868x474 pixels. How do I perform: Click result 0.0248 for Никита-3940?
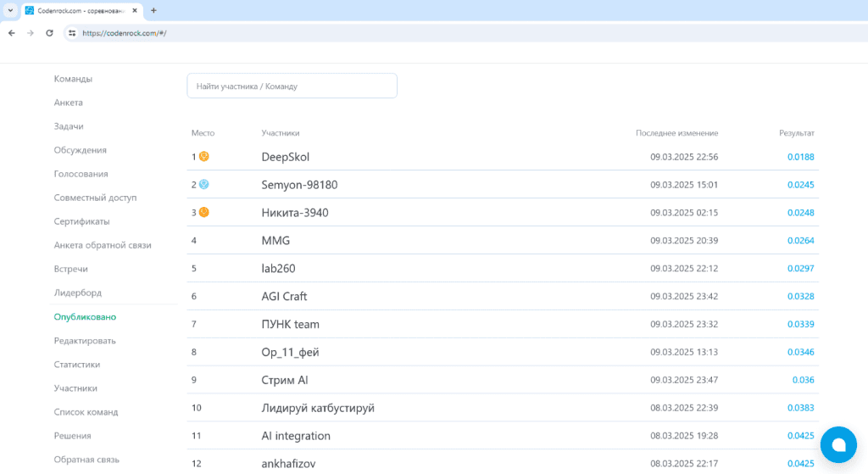pyautogui.click(x=801, y=213)
